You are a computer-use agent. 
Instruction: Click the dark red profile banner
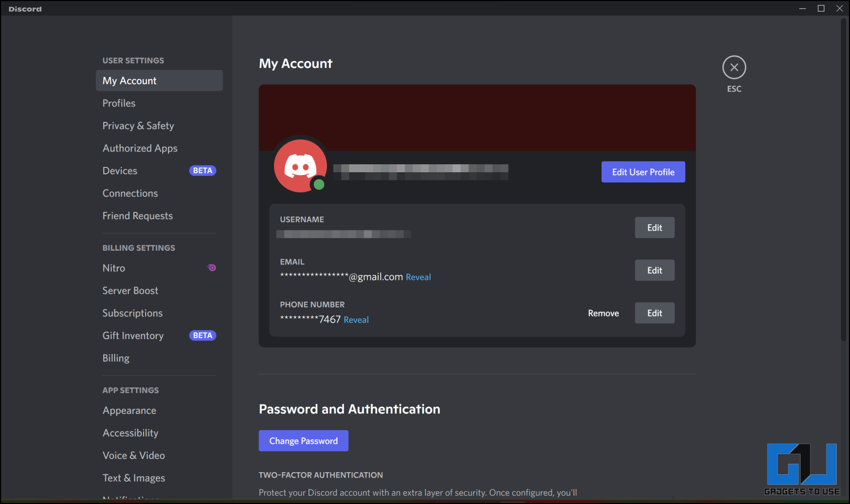click(477, 118)
